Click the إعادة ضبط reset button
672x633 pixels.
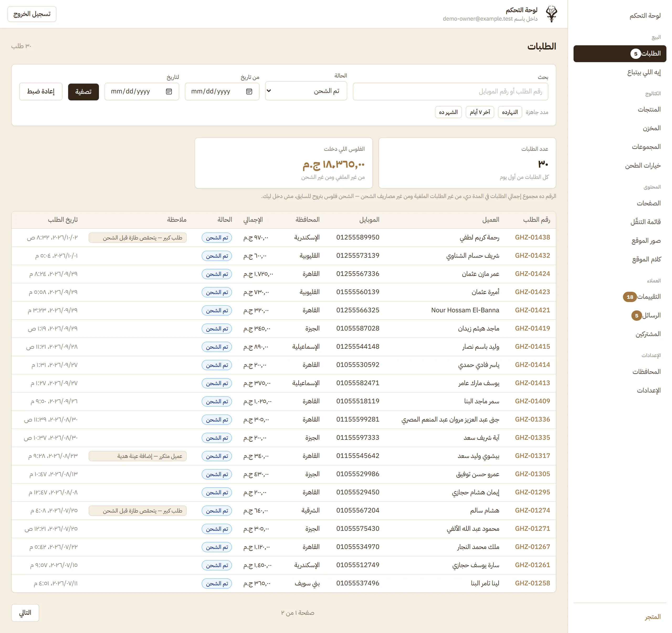(x=41, y=92)
